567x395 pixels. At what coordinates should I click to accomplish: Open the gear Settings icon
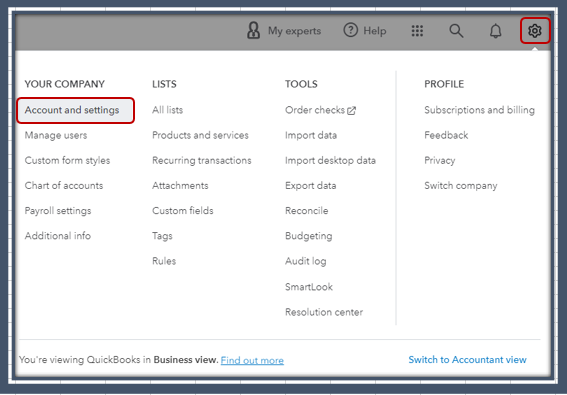coord(535,31)
